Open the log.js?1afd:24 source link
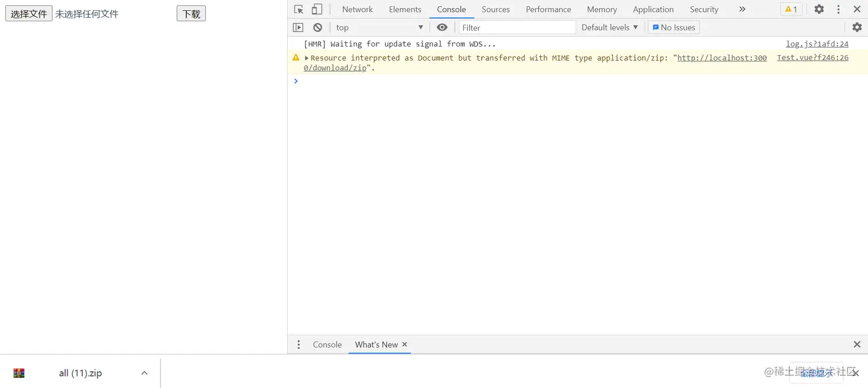868x389 pixels. [x=817, y=44]
